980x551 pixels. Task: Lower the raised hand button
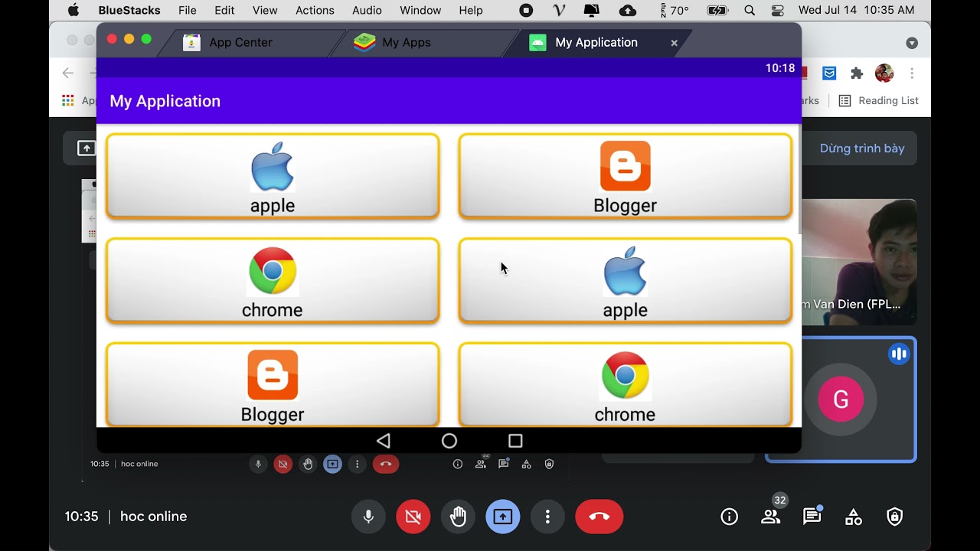[458, 517]
